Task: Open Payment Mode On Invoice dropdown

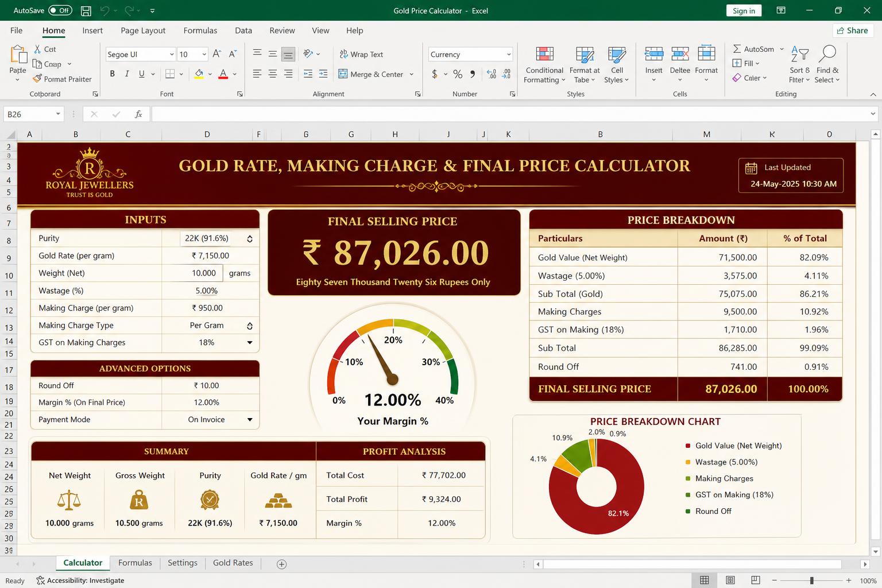Action: pyautogui.click(x=250, y=420)
